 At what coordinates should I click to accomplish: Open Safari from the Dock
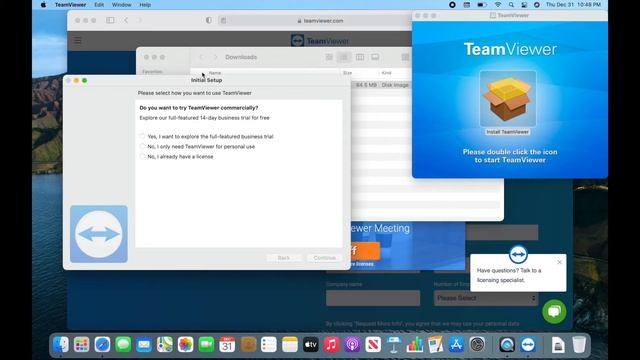[x=102, y=345]
